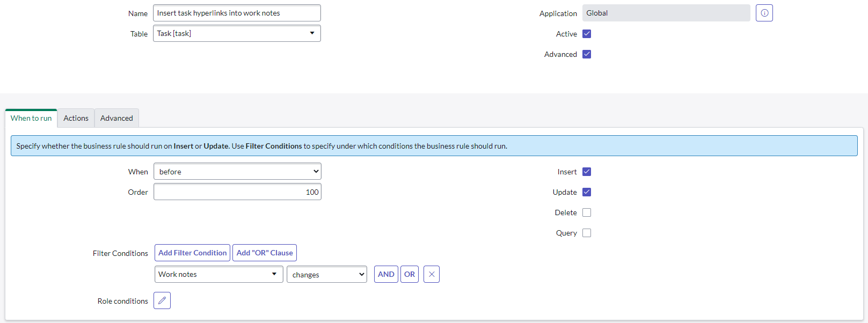Switch to the When to run tab
The width and height of the screenshot is (868, 323).
click(x=31, y=118)
